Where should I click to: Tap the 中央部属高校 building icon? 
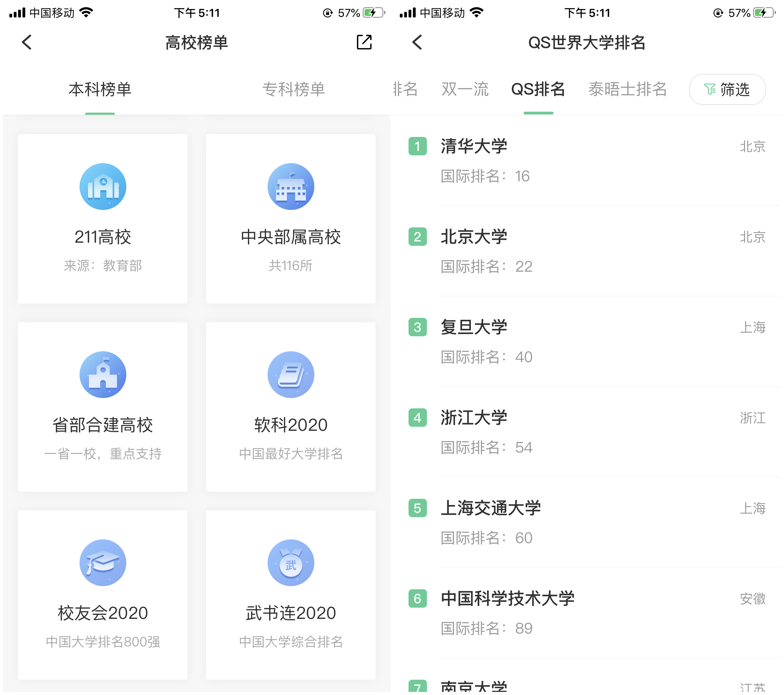[x=291, y=187]
